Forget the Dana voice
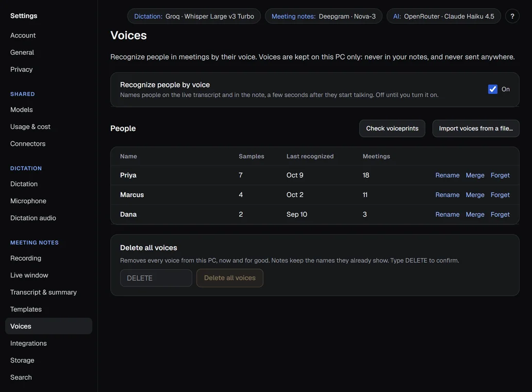This screenshot has width=532, height=392. pos(500,215)
